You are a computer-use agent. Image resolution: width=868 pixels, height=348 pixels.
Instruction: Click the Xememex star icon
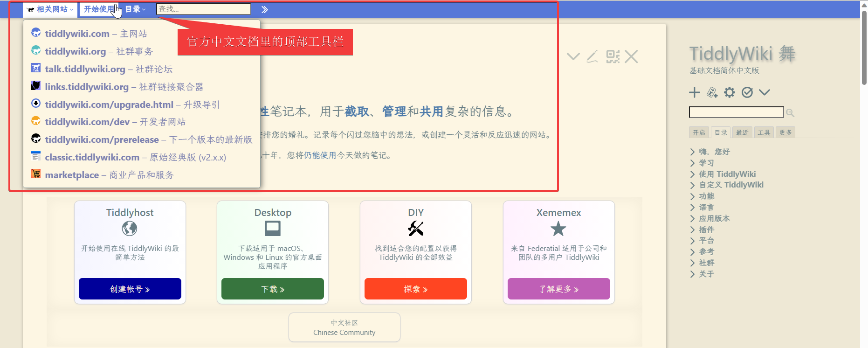[558, 229]
